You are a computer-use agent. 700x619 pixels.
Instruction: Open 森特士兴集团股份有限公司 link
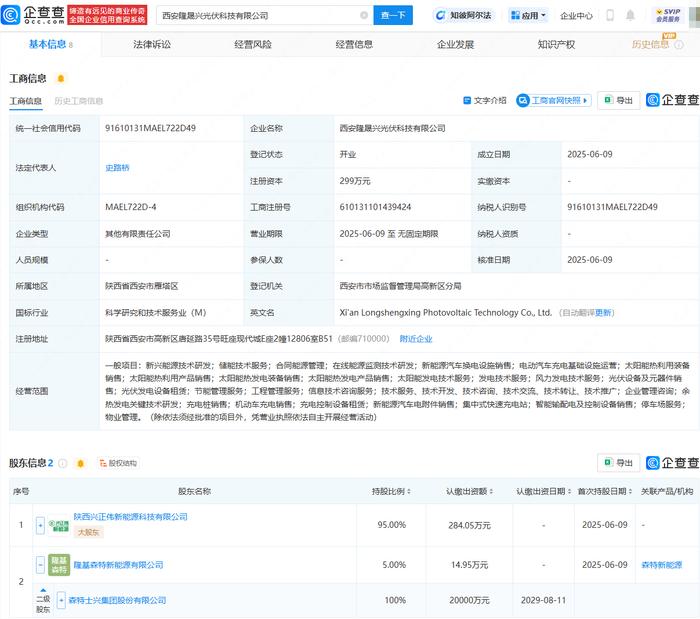[117, 600]
